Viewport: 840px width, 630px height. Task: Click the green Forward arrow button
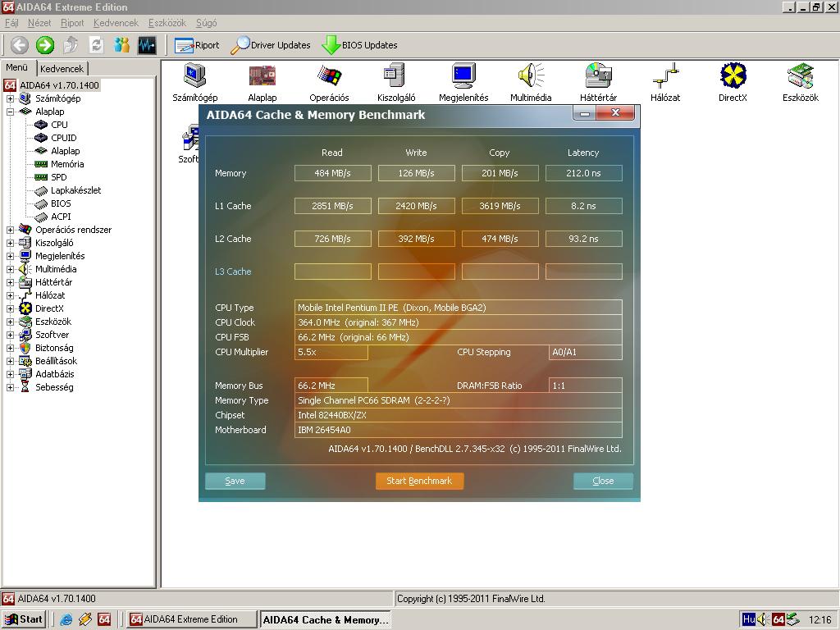(x=45, y=45)
